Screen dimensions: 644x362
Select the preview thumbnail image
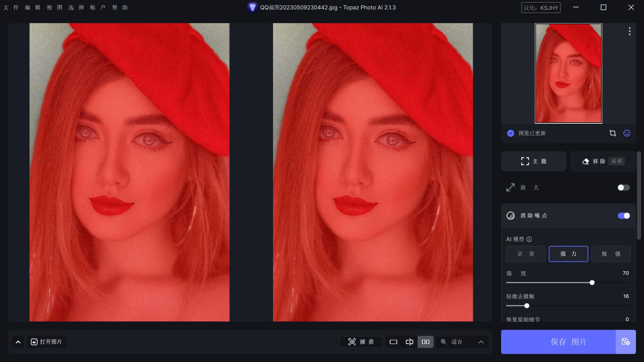(x=568, y=73)
